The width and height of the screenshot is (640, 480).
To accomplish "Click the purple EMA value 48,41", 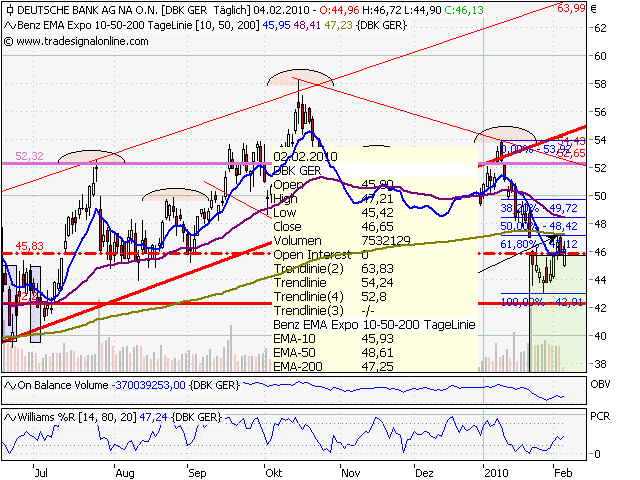I will (x=307, y=25).
